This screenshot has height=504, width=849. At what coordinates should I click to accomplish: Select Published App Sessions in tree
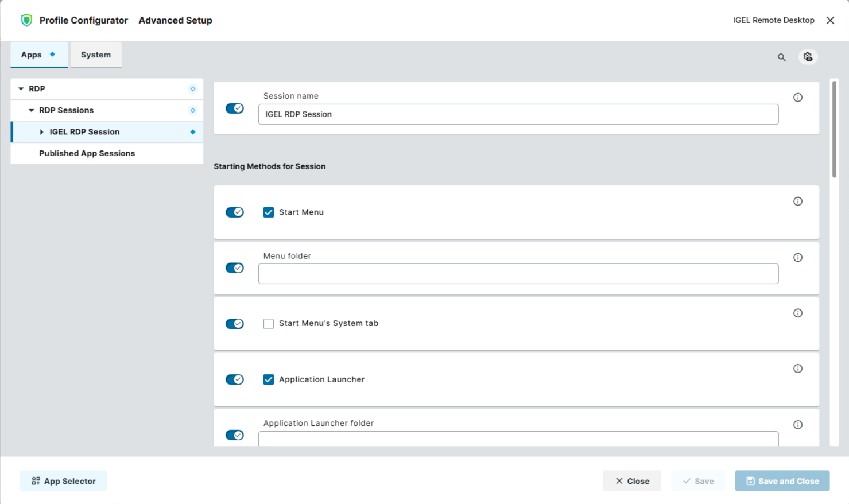pyautogui.click(x=107, y=153)
